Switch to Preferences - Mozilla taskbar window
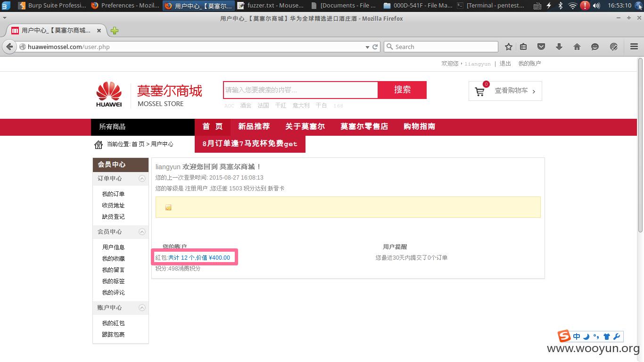The width and height of the screenshot is (644, 362). click(125, 6)
